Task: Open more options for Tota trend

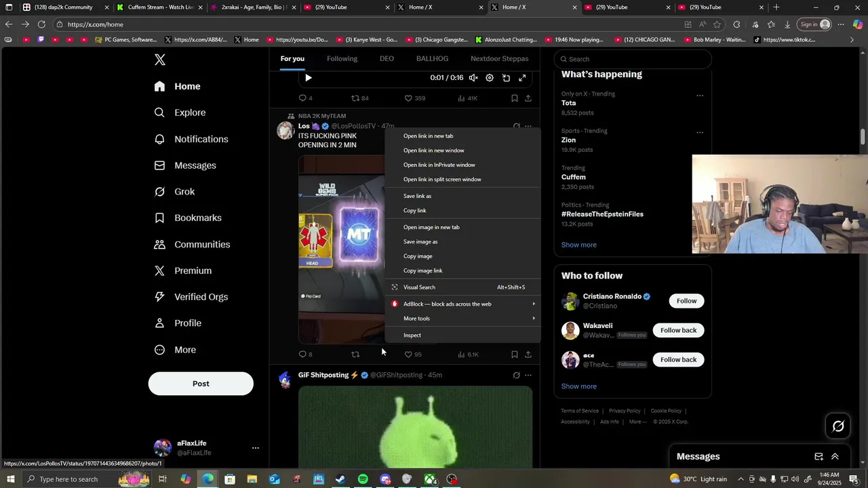Action: click(700, 96)
